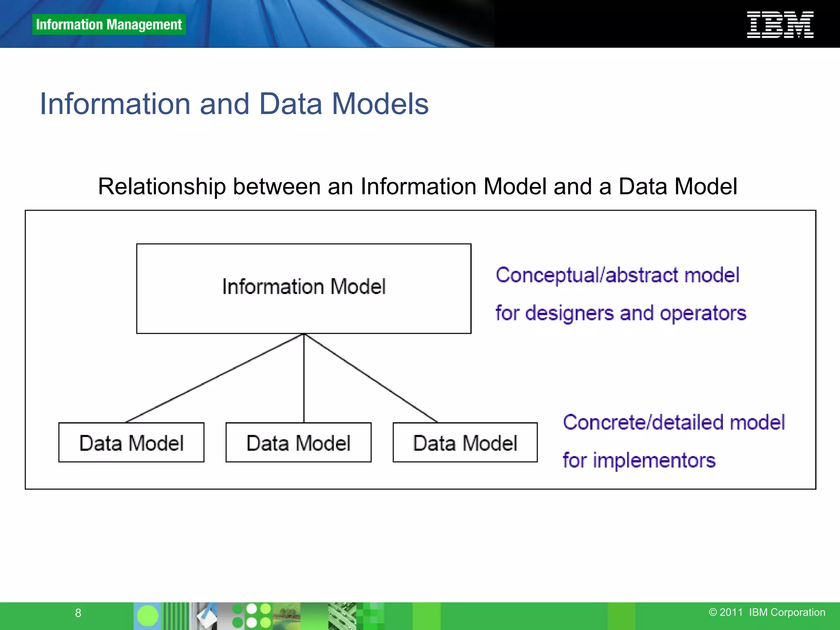Click the Relationship between models subtitle text
This screenshot has width=840, height=630.
417,187
